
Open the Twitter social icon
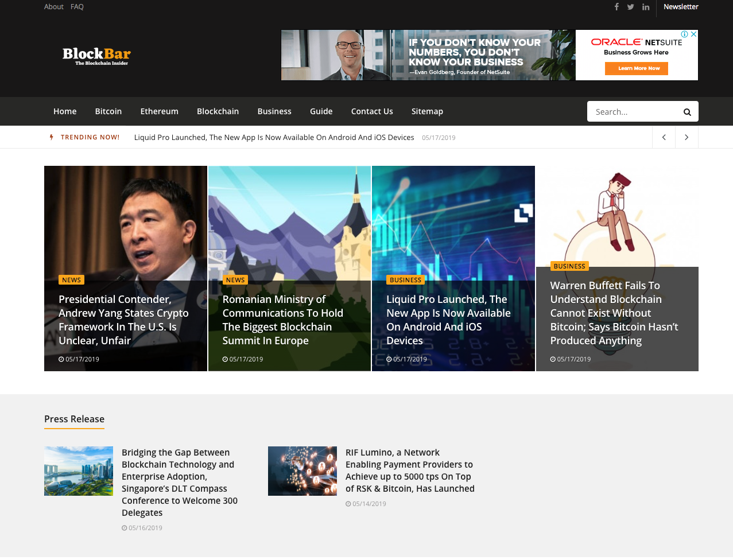coord(631,7)
